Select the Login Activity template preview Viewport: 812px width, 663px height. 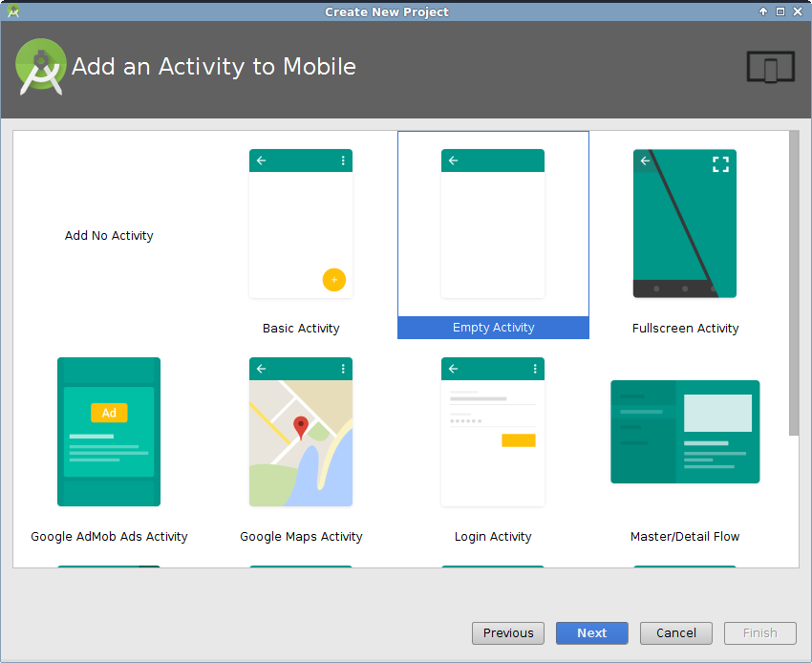tap(493, 432)
